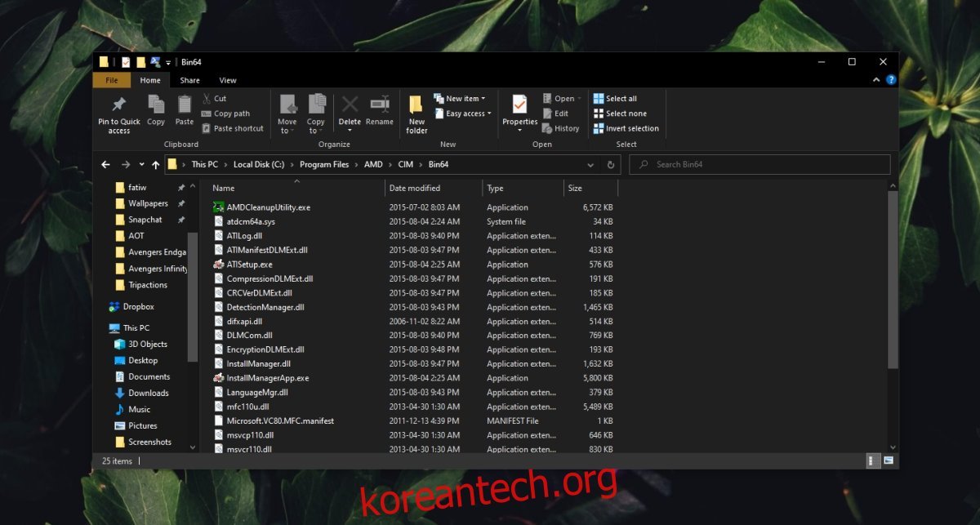
Task: Open Snapchat folder in sidebar
Action: coord(145,220)
